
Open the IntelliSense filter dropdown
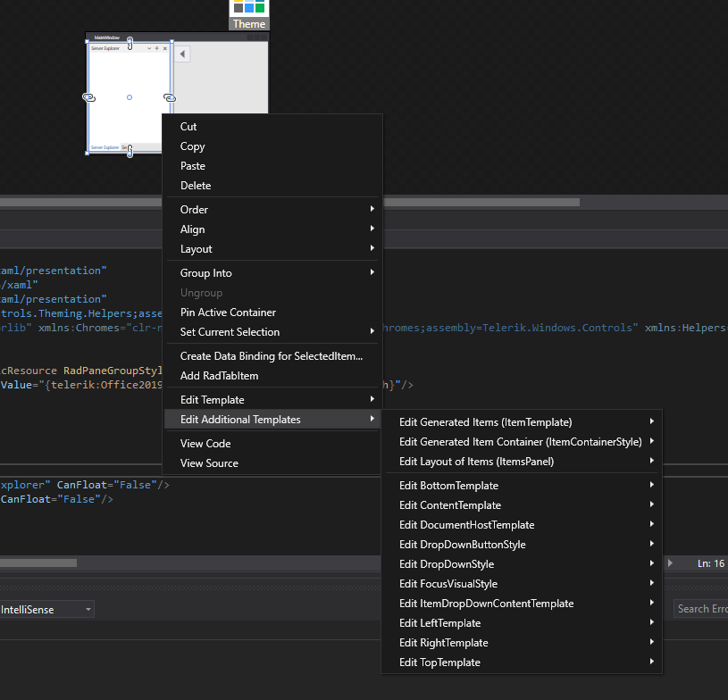tap(88, 609)
